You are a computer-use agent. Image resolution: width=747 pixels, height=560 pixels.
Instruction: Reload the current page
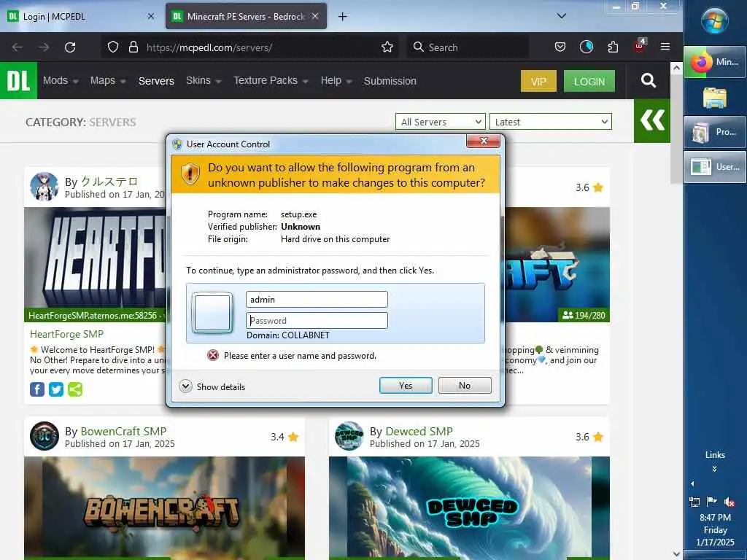pyautogui.click(x=70, y=47)
